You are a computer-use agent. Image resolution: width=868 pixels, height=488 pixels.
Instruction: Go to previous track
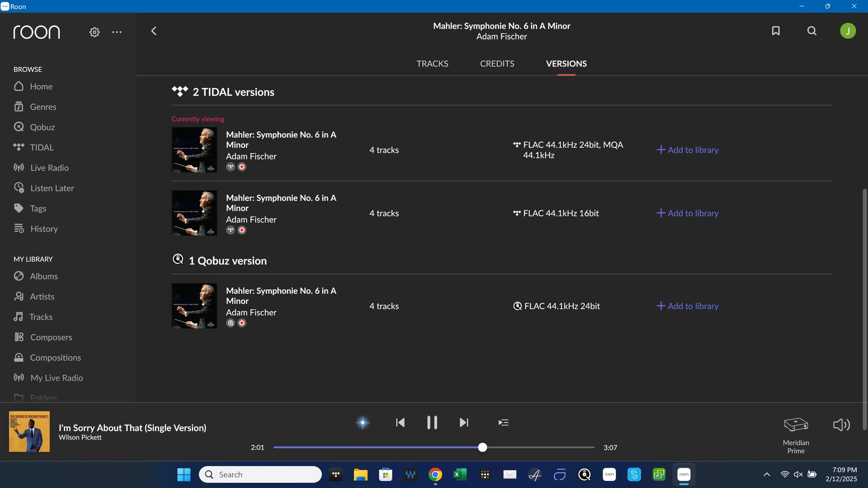[x=400, y=422]
